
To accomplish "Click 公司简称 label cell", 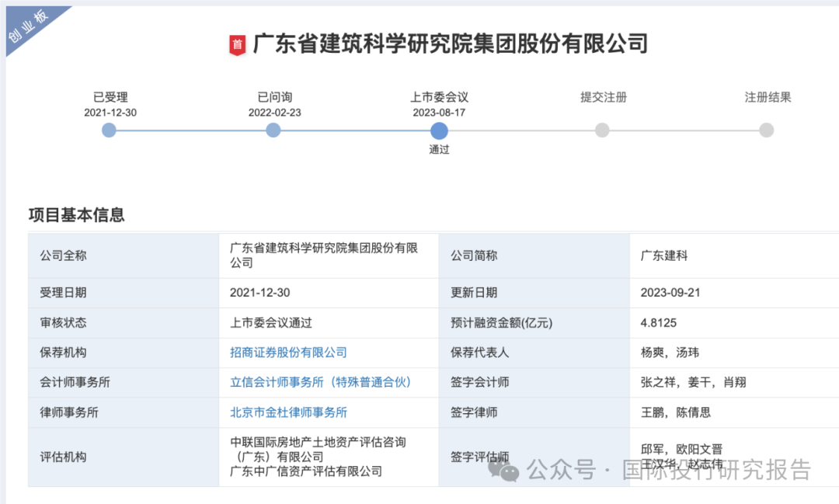I will pos(534,255).
